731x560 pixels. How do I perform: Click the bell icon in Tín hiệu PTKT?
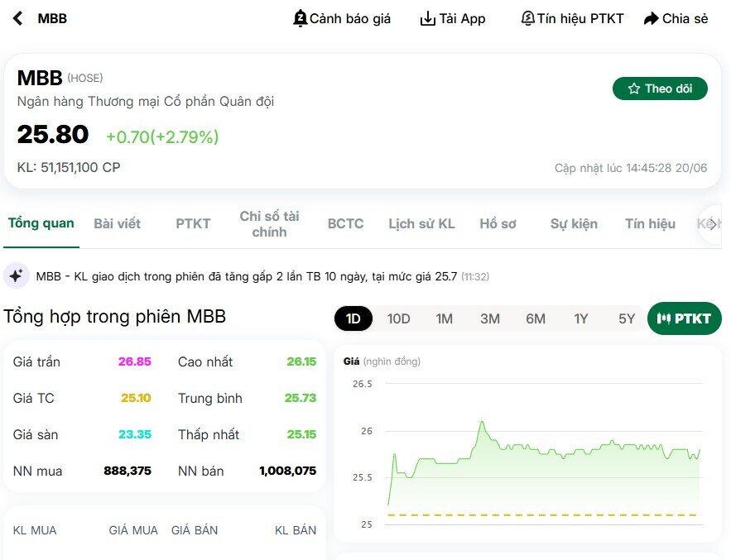coord(527,19)
